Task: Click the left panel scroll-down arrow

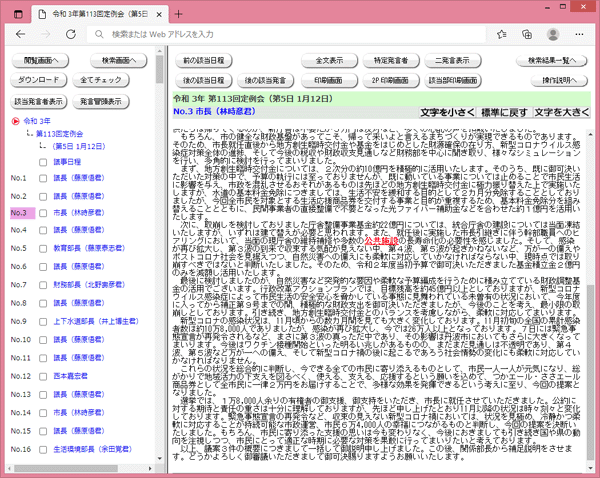Action: pyautogui.click(x=160, y=458)
